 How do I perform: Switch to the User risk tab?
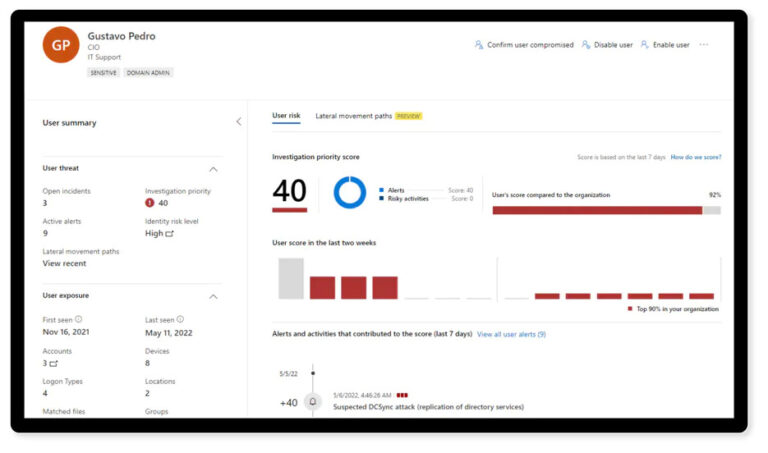pos(286,116)
